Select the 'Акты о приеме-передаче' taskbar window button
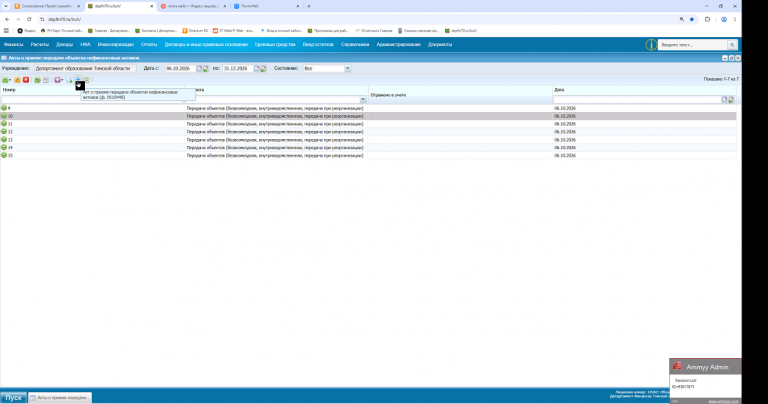768x404 pixels. point(60,398)
